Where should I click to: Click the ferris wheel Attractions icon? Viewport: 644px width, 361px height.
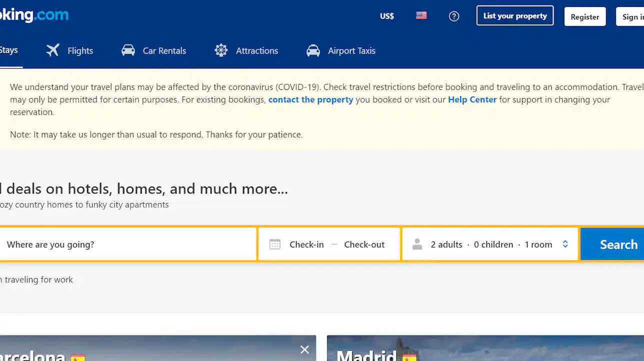(221, 50)
